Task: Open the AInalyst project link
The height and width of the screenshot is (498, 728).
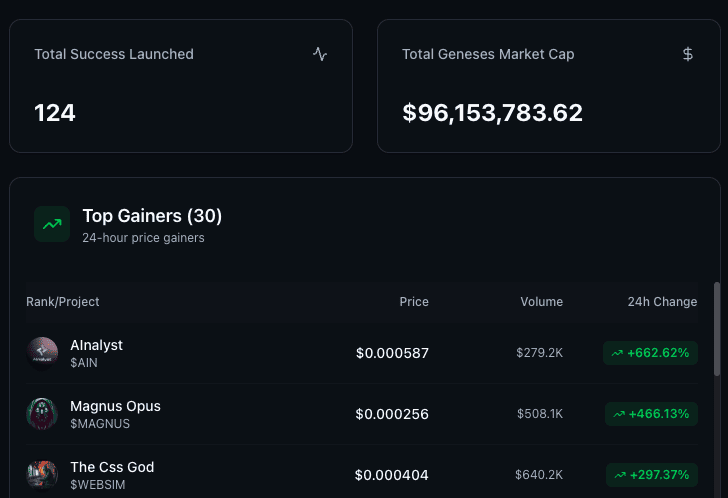Action: coord(96,345)
